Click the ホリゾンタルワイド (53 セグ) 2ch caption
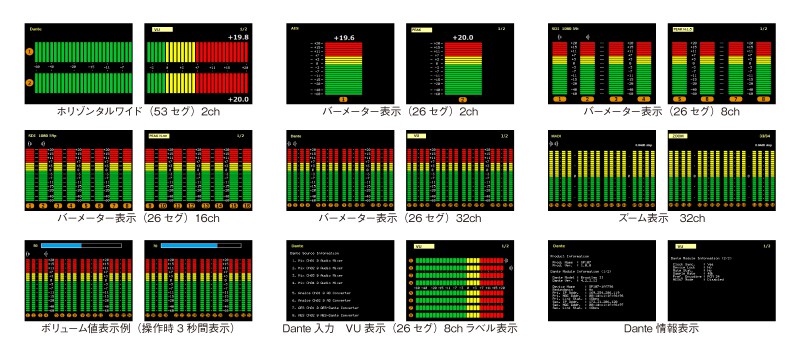800x360 pixels. [x=138, y=111]
